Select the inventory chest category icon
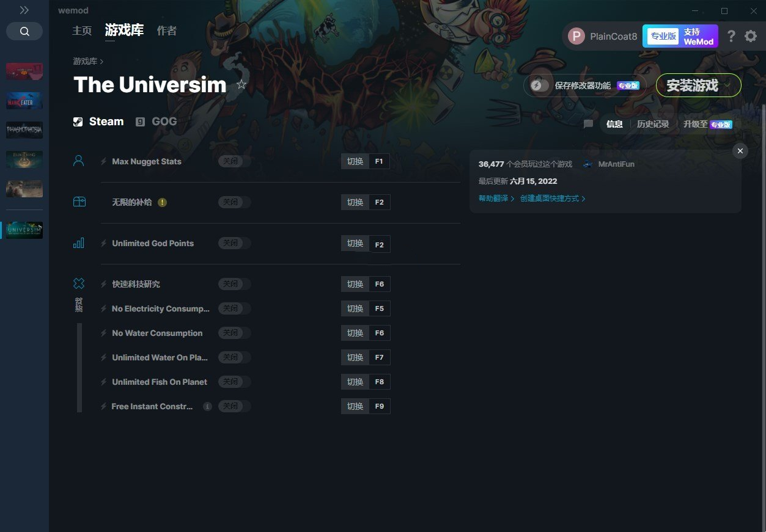 pyautogui.click(x=79, y=202)
